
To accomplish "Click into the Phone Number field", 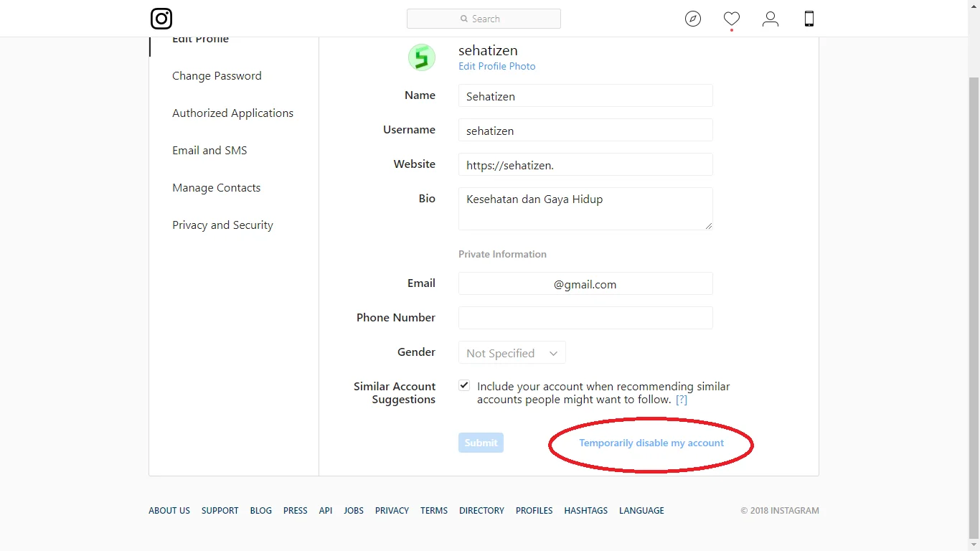I will (x=585, y=318).
